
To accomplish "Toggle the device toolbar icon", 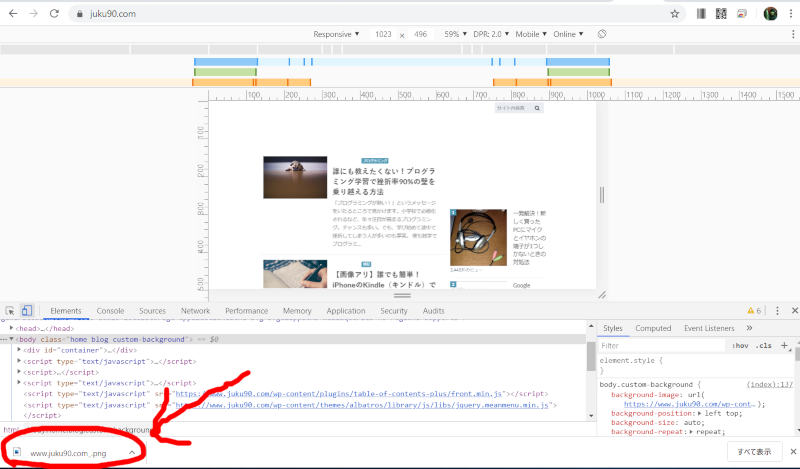I will tap(27, 310).
